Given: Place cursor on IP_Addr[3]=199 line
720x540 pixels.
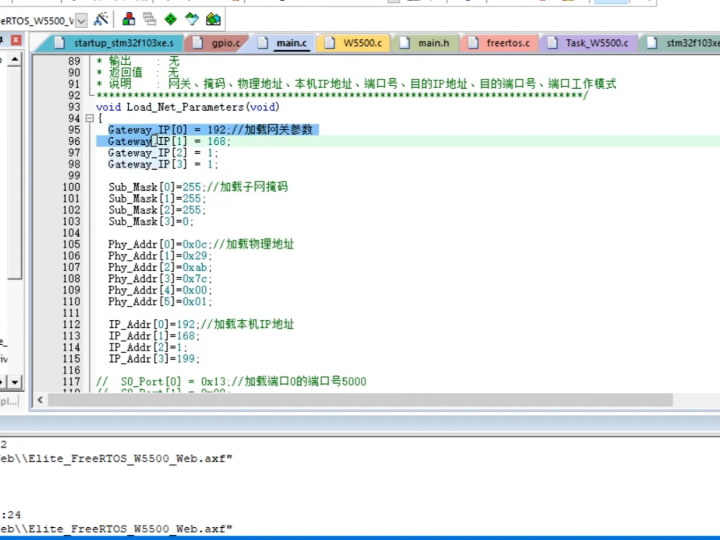Looking at the screenshot, I should click(x=154, y=359).
